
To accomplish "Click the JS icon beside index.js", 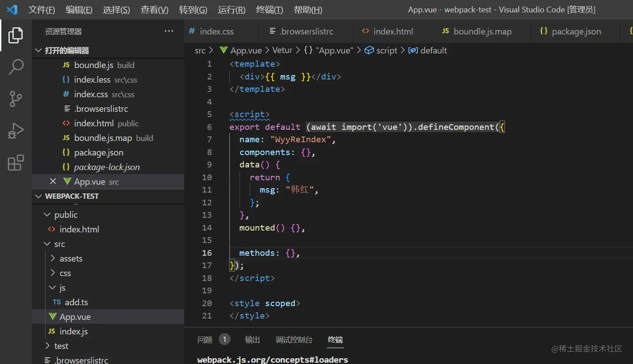I will point(52,331).
